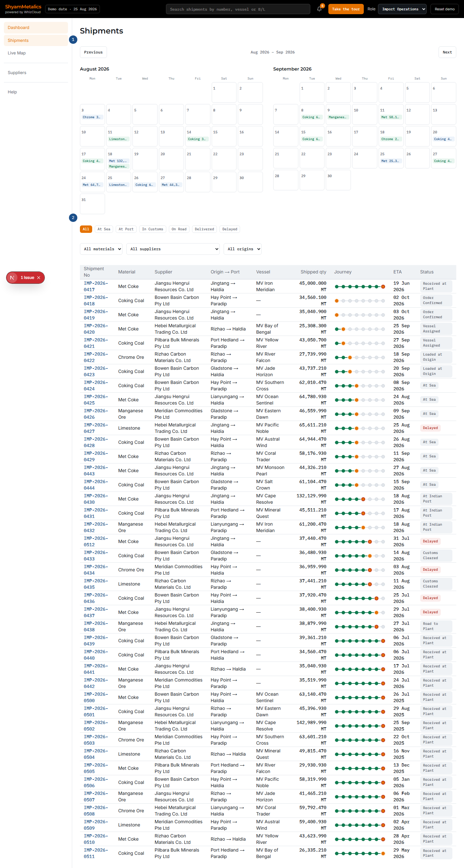Image resolution: width=464 pixels, height=868 pixels.
Task: Open Chrome event on September 18
Action: [x=391, y=139]
